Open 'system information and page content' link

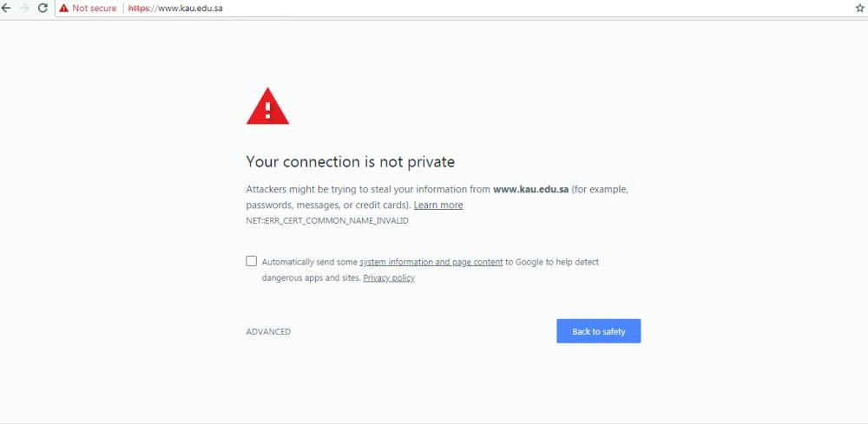point(431,262)
